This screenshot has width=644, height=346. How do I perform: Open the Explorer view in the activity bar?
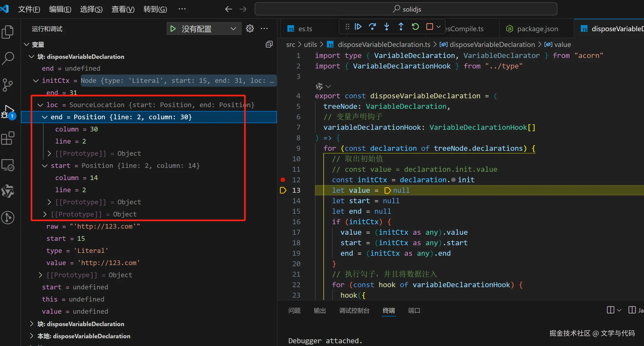pyautogui.click(x=8, y=32)
